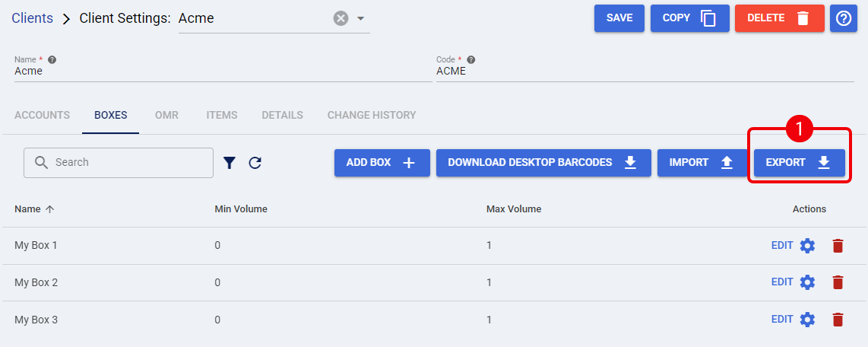Edit My Box 2

coord(781,282)
